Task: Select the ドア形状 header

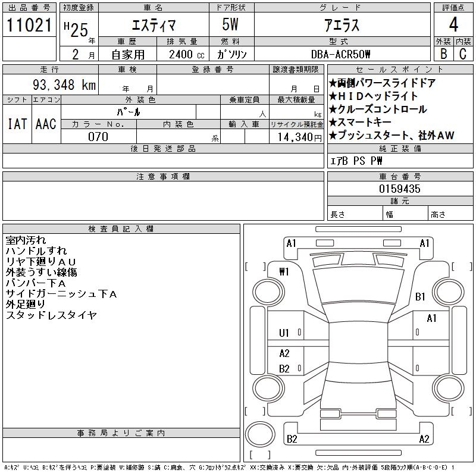Action: pos(231,8)
